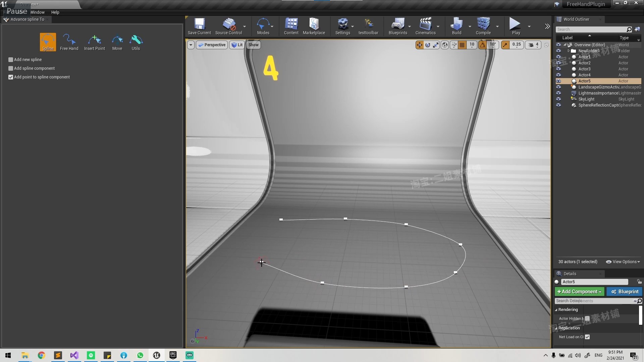Toggle Add new spline checkbox
Screen dimensions: 644x362
coord(11,59)
